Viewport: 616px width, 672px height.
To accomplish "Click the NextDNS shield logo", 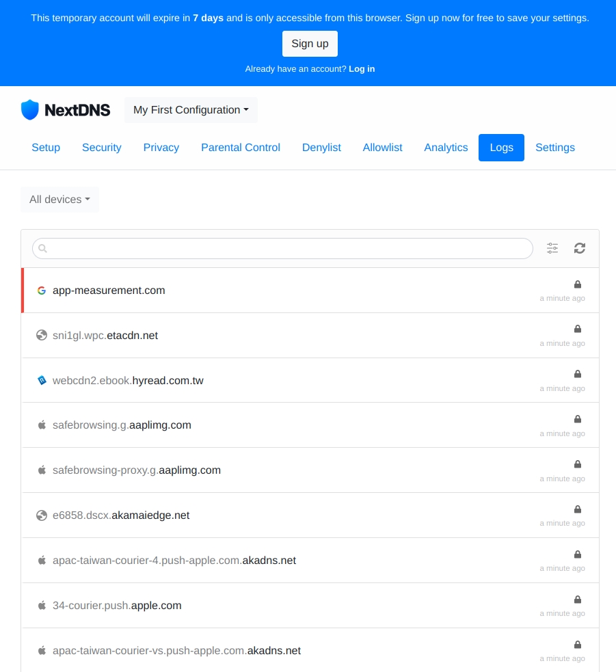I will coord(30,110).
